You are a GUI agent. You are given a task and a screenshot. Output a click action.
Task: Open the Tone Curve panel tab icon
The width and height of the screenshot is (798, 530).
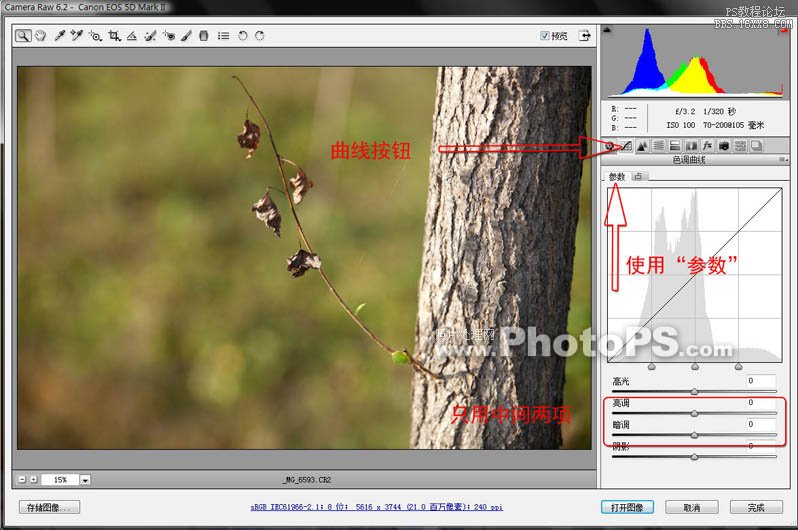click(x=626, y=146)
